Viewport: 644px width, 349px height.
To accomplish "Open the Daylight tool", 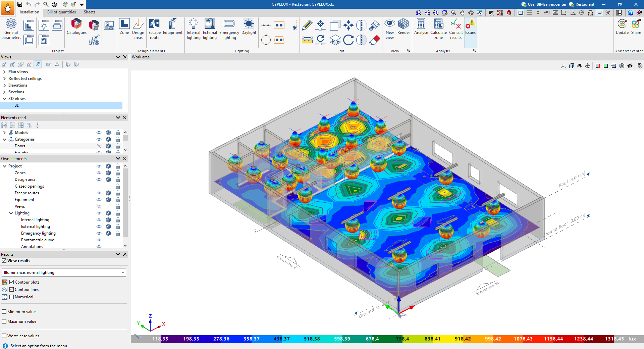I will [x=249, y=27].
